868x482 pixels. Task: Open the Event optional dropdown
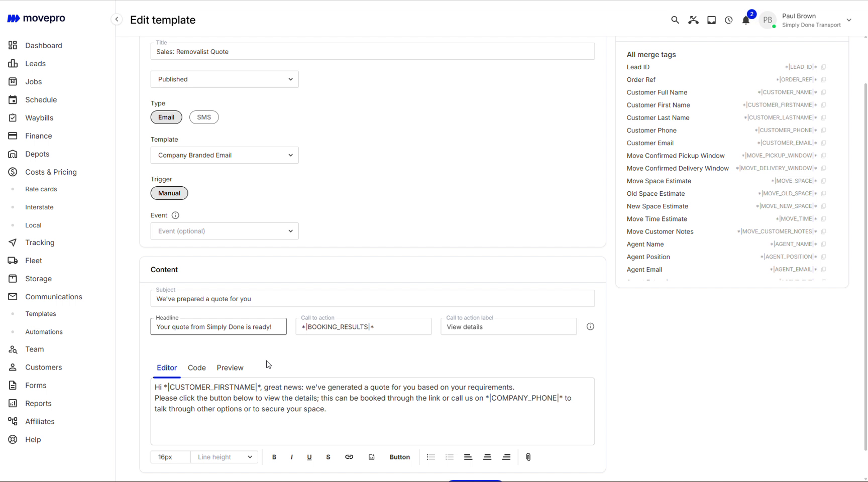225,231
